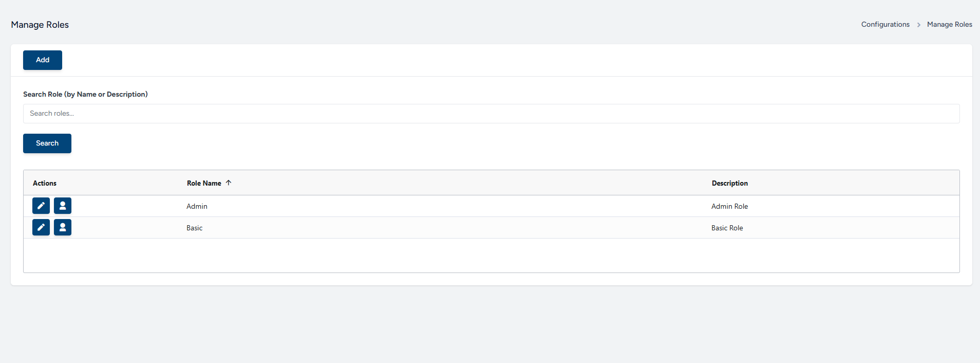
Task: Open user assignments for Basic role
Action: [x=63, y=227]
